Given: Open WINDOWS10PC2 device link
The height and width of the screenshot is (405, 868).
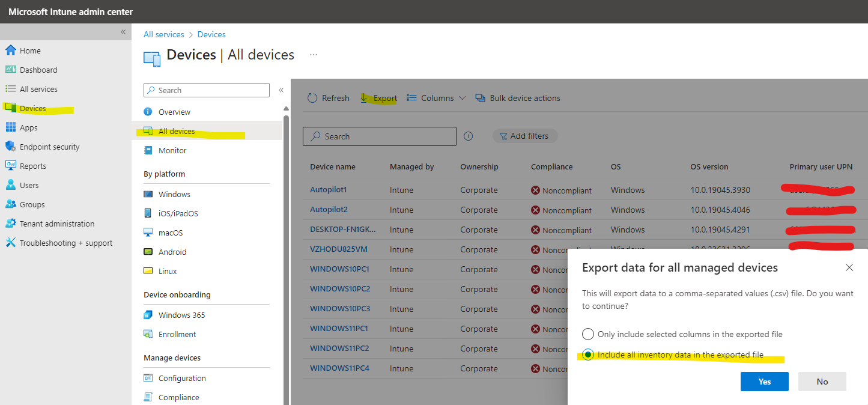Looking at the screenshot, I should 340,289.
